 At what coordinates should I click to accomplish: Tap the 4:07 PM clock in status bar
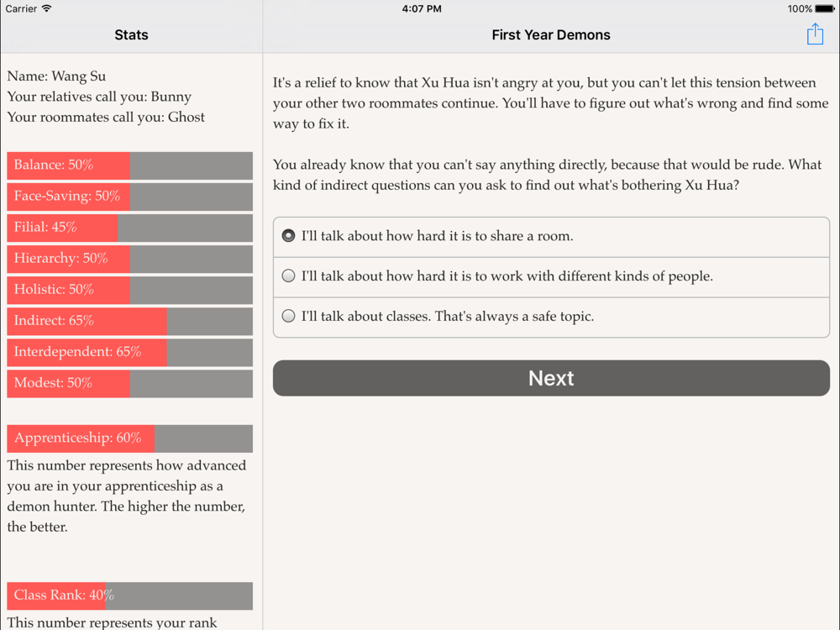422,8
